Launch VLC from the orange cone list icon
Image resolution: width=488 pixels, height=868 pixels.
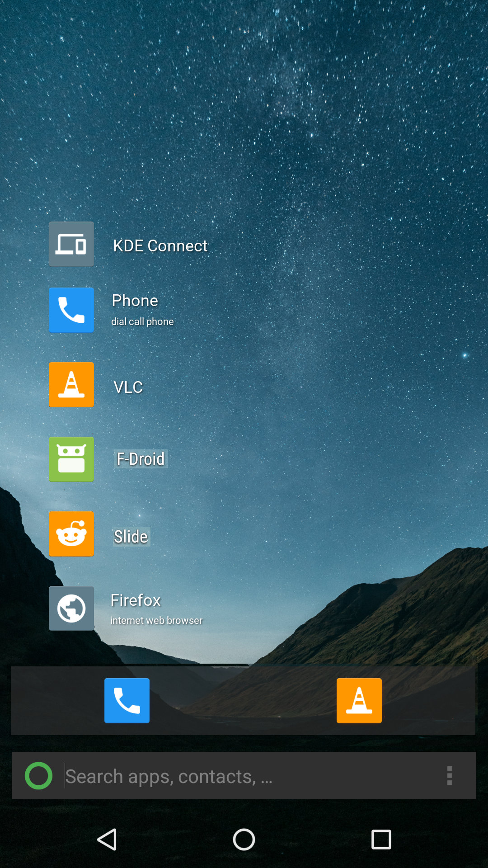click(71, 385)
